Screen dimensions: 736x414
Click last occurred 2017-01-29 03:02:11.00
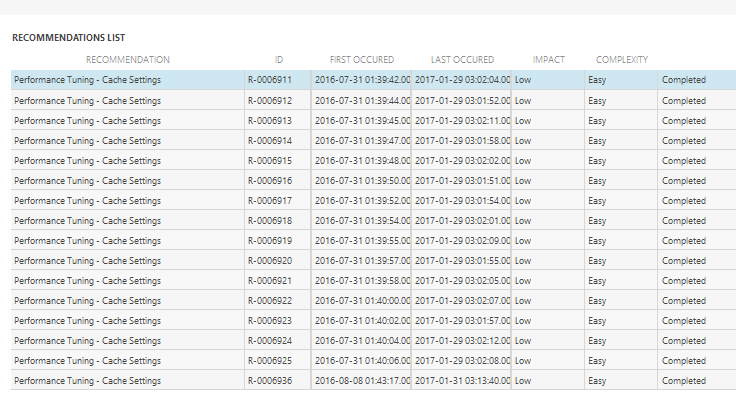pos(462,121)
